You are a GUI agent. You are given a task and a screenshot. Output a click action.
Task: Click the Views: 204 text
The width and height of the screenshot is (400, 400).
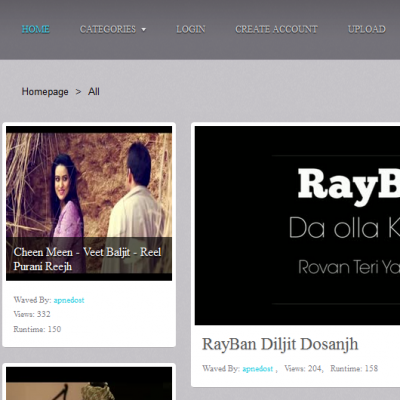(x=303, y=368)
